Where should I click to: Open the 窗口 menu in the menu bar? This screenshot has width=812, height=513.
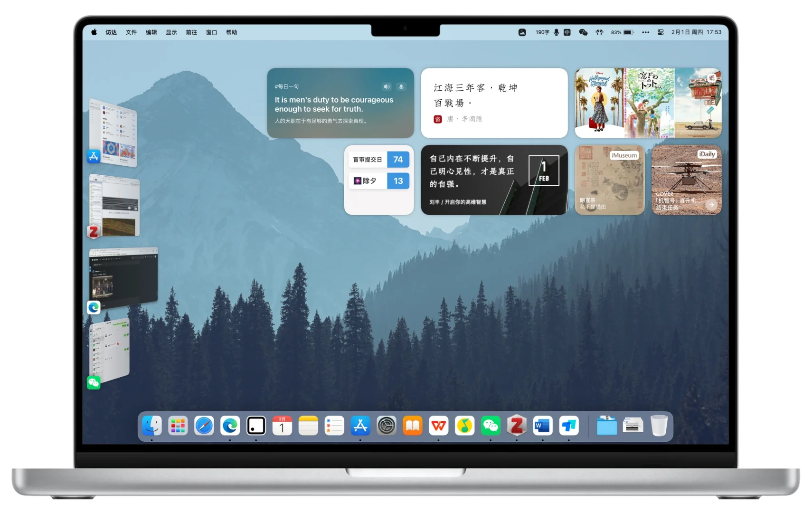211,32
